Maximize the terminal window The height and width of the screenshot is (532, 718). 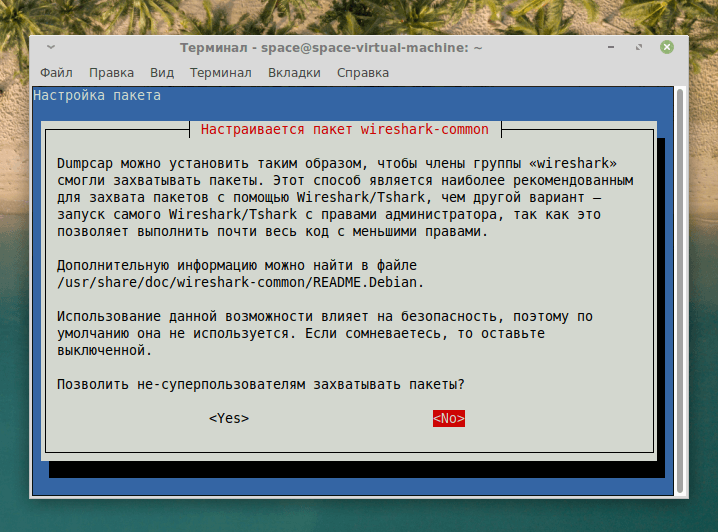[x=639, y=47]
